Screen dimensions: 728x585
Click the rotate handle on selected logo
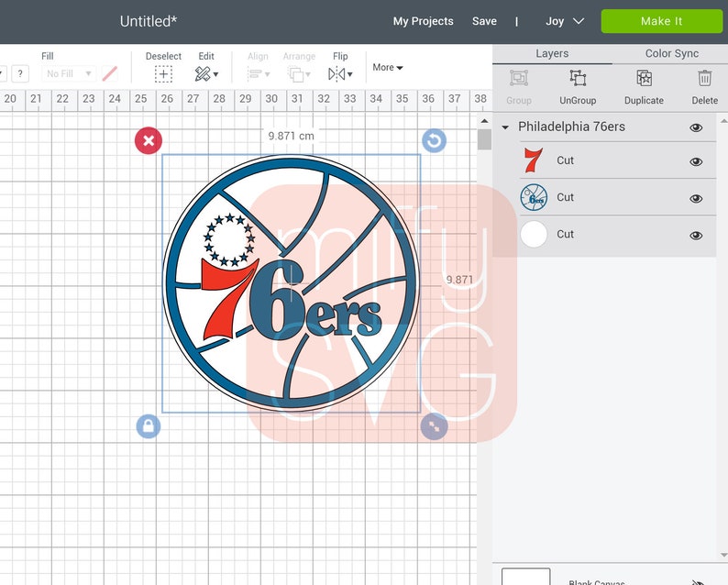pos(434,140)
